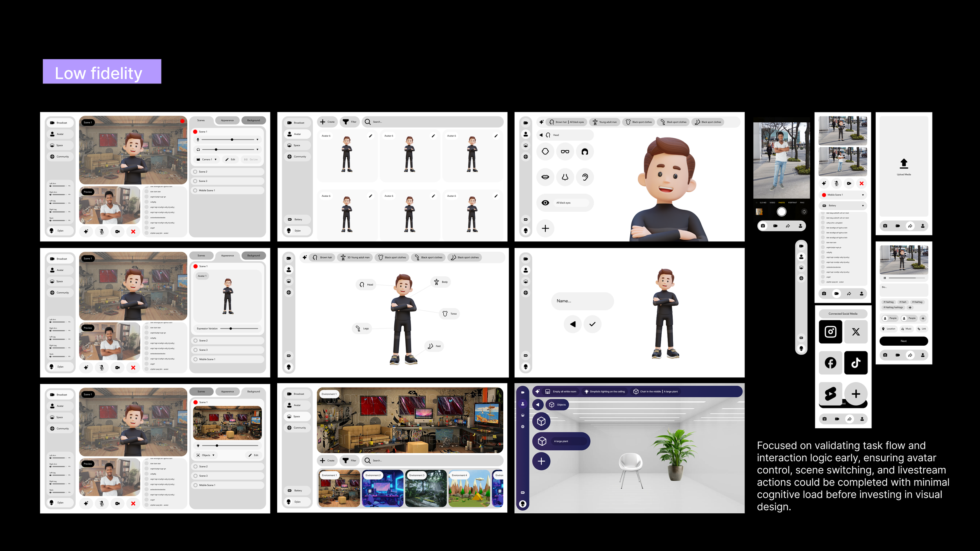Select Scene 2 radio under Camera 1 dropdown
980x551 pixels.
196,172
